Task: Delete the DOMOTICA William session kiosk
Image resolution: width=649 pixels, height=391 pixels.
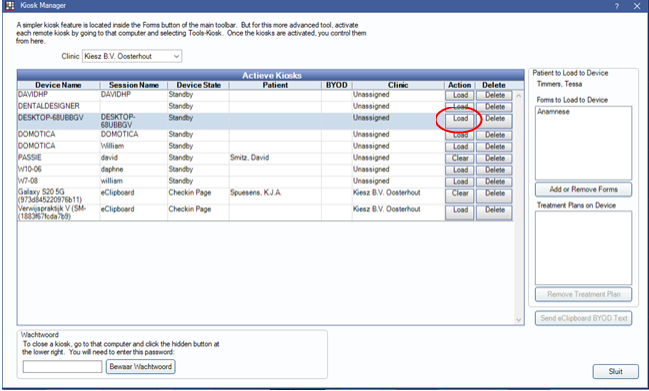Action: coord(494,146)
